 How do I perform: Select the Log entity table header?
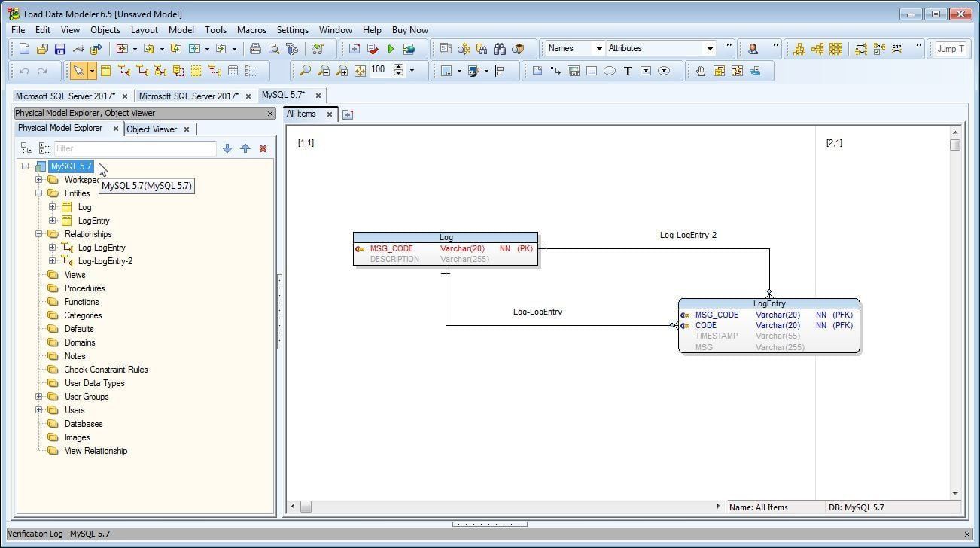(446, 237)
